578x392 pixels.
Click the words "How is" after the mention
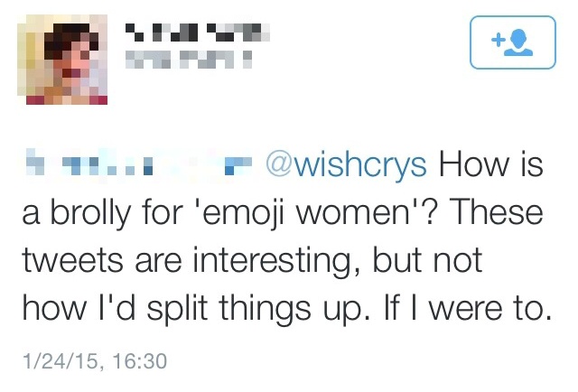(491, 168)
